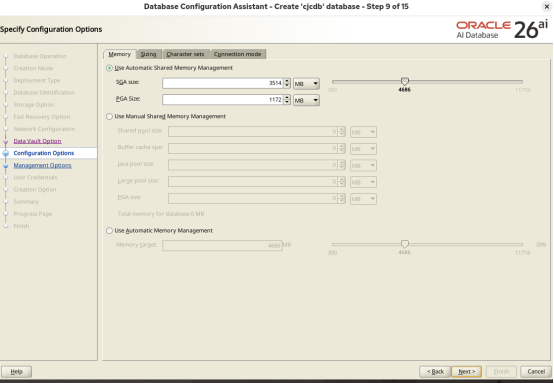Select Use Automatic Memory Management option
The width and height of the screenshot is (554, 384).
[x=160, y=231]
